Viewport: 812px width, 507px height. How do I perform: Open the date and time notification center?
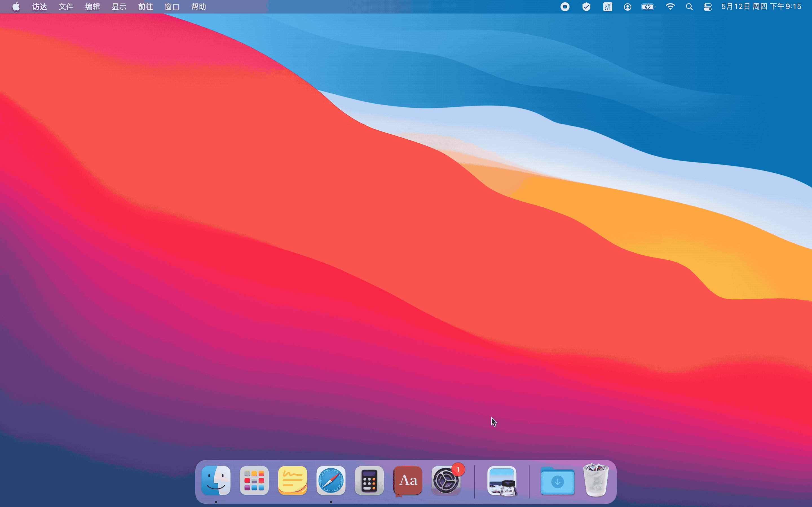click(x=761, y=7)
